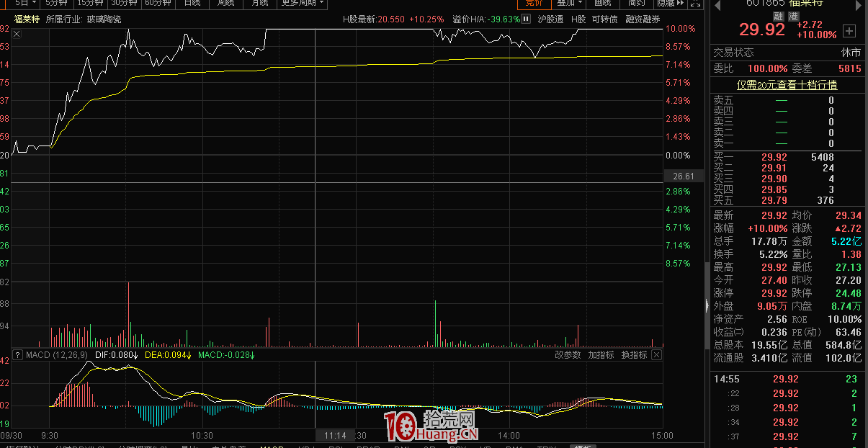Image resolution: width=868 pixels, height=448 pixels.
Task: Click the large 29.92 latest price
Action: tap(761, 30)
